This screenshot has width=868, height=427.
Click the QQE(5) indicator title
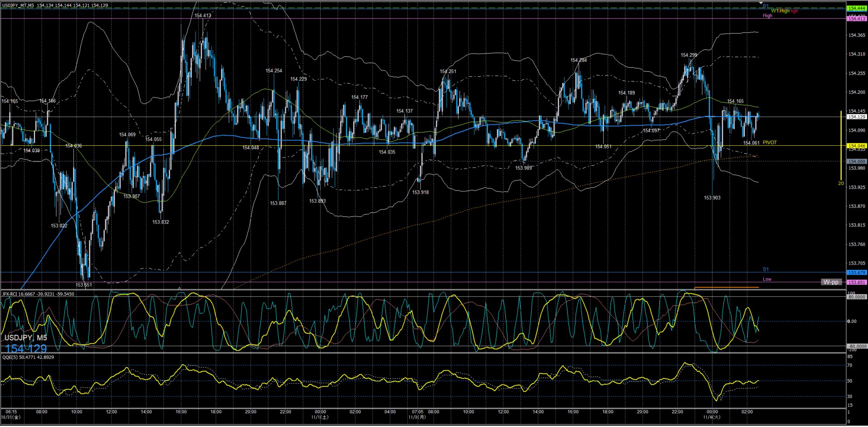[28, 357]
